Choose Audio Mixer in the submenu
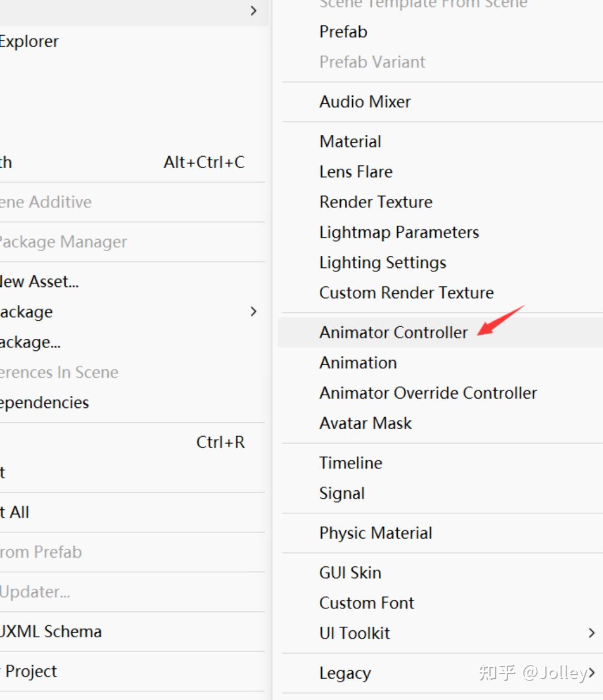The width and height of the screenshot is (603, 700). [365, 102]
